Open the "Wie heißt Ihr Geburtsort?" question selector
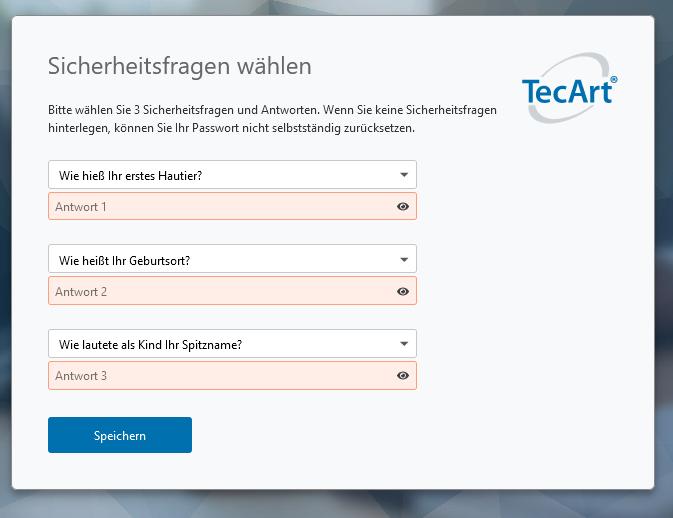This screenshot has width=673, height=518. (220, 260)
